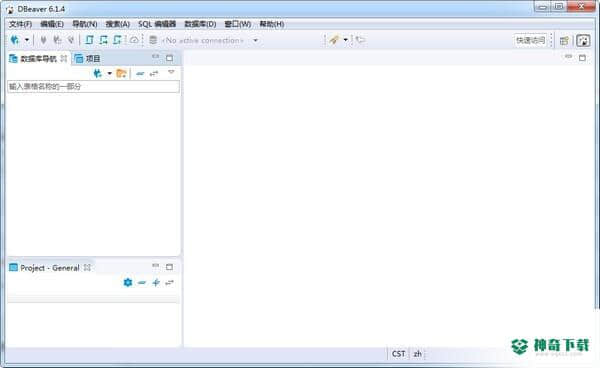Open the 数据库(D) menu
This screenshot has width=600, height=368.
tap(200, 24)
